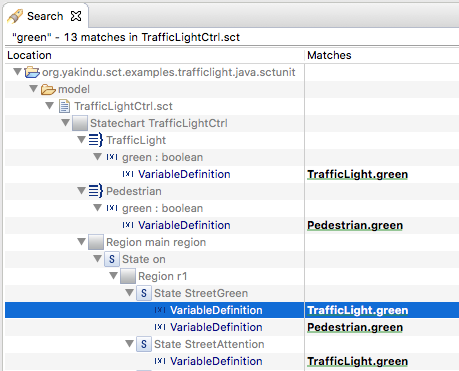Select State StreetAttention tree item
Viewport: 459px width, 371px height.
[209, 344]
